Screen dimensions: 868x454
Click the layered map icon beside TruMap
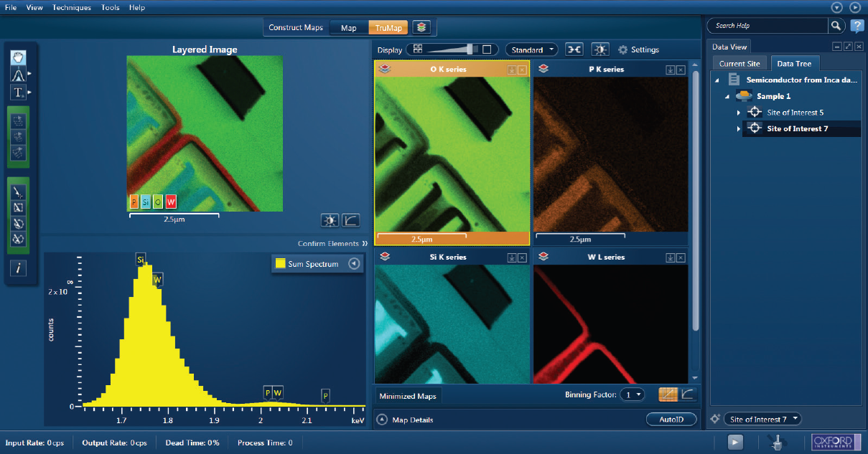(x=422, y=27)
